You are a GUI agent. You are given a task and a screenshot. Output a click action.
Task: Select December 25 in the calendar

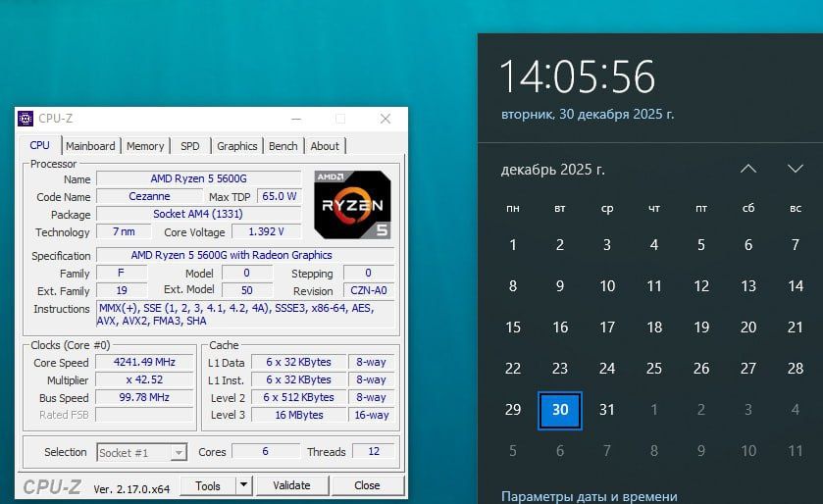(654, 369)
